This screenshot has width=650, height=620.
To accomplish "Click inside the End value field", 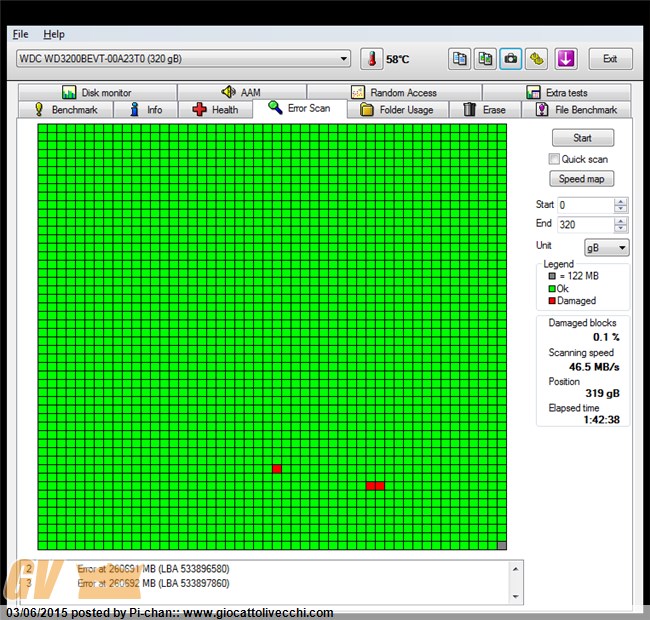I will pyautogui.click(x=584, y=225).
